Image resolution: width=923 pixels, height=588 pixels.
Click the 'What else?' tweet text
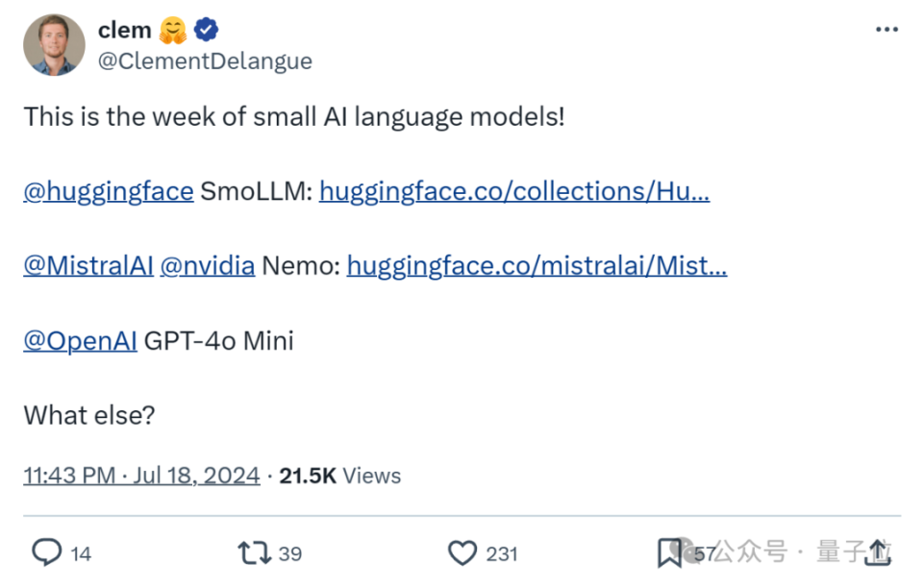tap(89, 416)
